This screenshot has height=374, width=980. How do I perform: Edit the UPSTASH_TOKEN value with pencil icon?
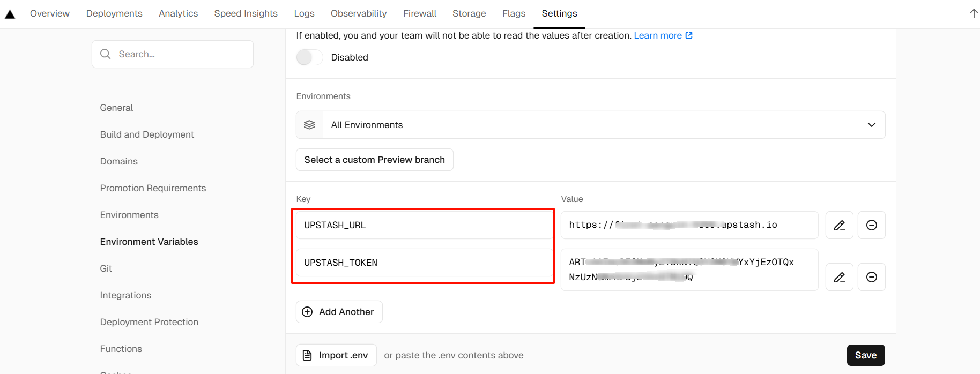[x=839, y=277]
